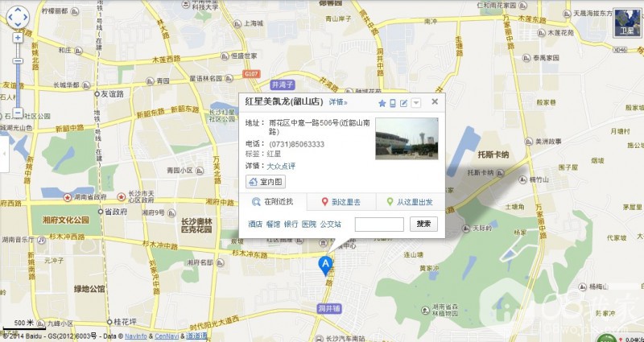This screenshot has width=644, height=342.
Task: Favorite this place with the star icon
Action: pos(382,104)
